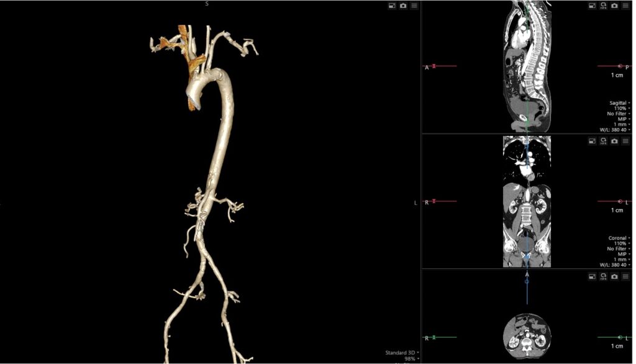
Task: Toggle the coronal view layout icon
Action: tap(593, 141)
